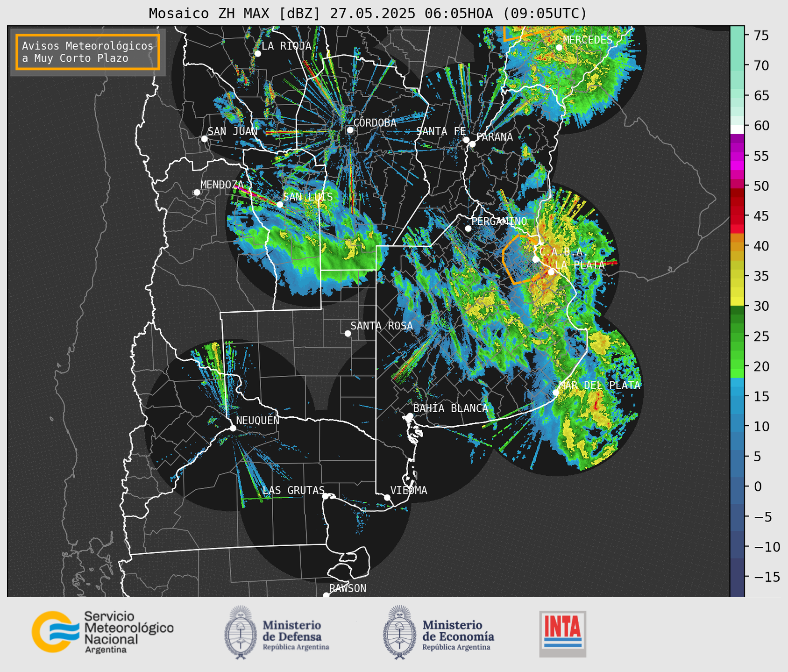Click the 60 dBZ white band on colorbar

[737, 129]
